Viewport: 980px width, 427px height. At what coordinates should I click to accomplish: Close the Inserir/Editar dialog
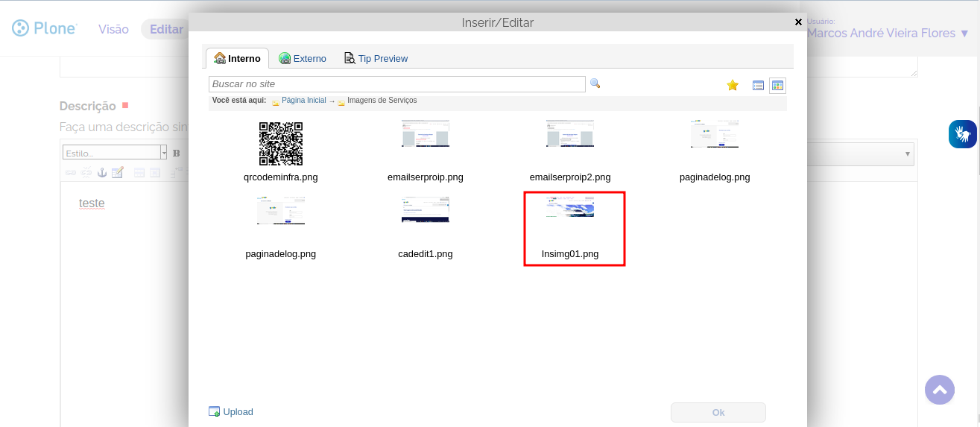pyautogui.click(x=798, y=22)
